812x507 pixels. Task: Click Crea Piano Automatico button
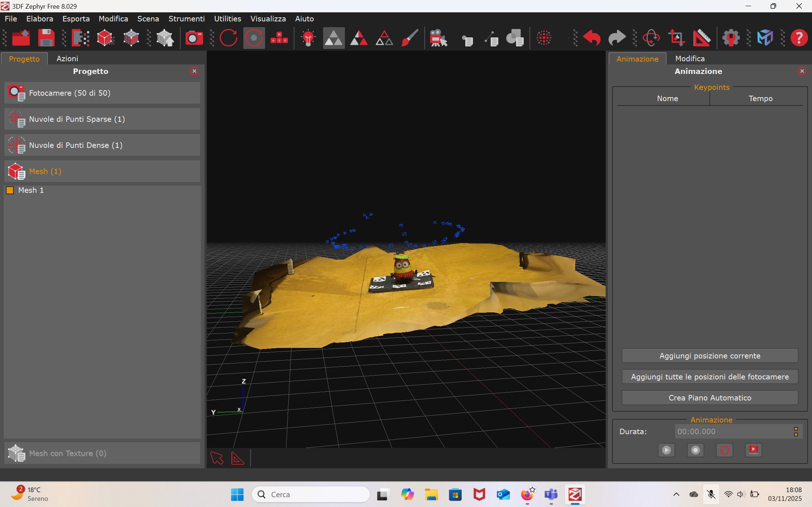tap(709, 398)
